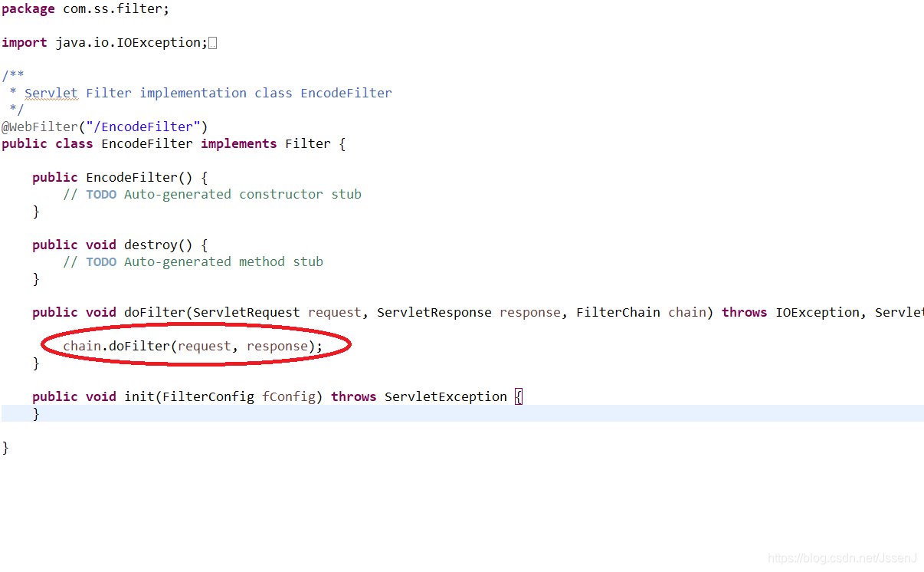Viewport: 924px width, 572px height.
Task: Select the '@WebFilter' annotation
Action: click(40, 127)
